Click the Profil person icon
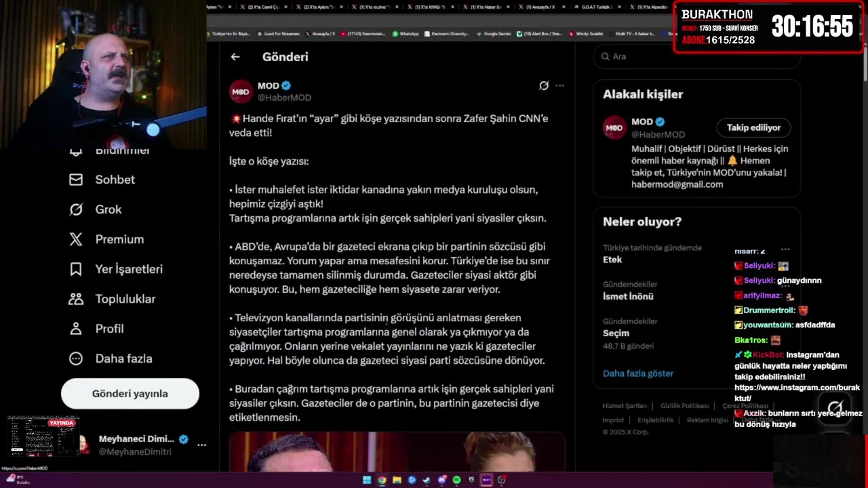The height and width of the screenshot is (488, 868). (76, 329)
